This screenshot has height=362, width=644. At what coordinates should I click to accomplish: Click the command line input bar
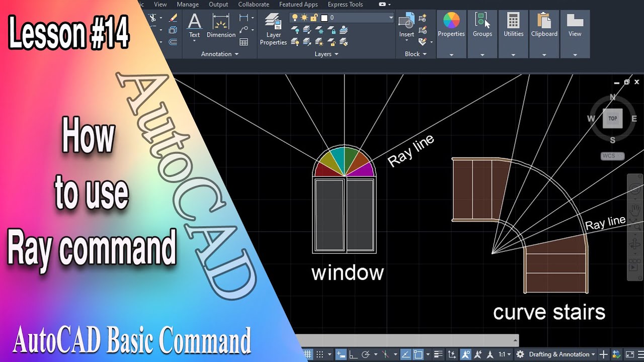[408, 340]
